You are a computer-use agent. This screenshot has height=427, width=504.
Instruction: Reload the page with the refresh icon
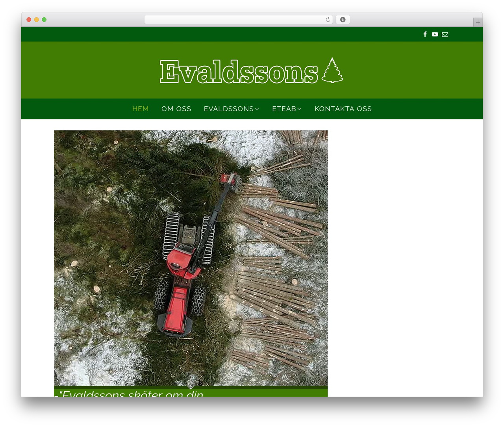[x=328, y=20]
